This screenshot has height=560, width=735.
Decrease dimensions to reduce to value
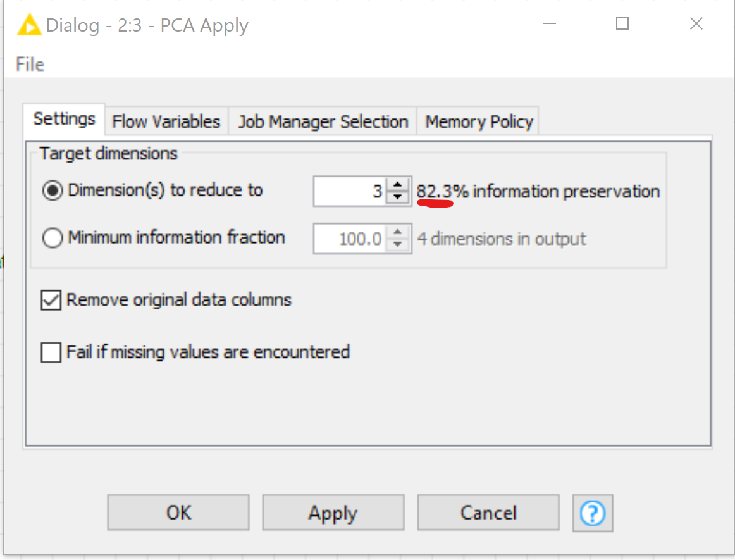pyautogui.click(x=397, y=197)
